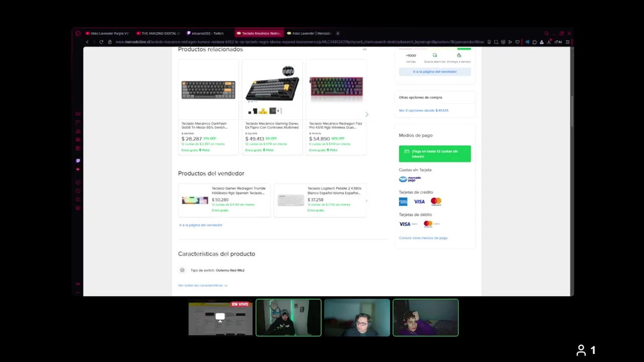The width and height of the screenshot is (644, 362).
Task: Click the $54.890 price text
Action: click(319, 139)
